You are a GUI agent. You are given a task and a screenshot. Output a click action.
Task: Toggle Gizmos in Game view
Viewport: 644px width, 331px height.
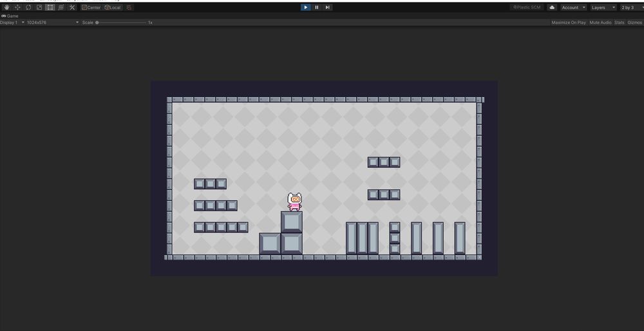click(634, 23)
